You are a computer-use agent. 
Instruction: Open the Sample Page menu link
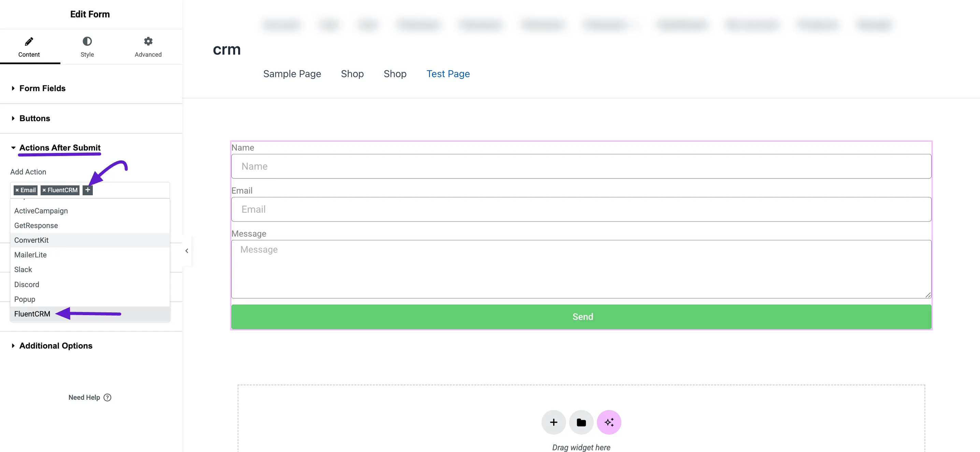292,74
